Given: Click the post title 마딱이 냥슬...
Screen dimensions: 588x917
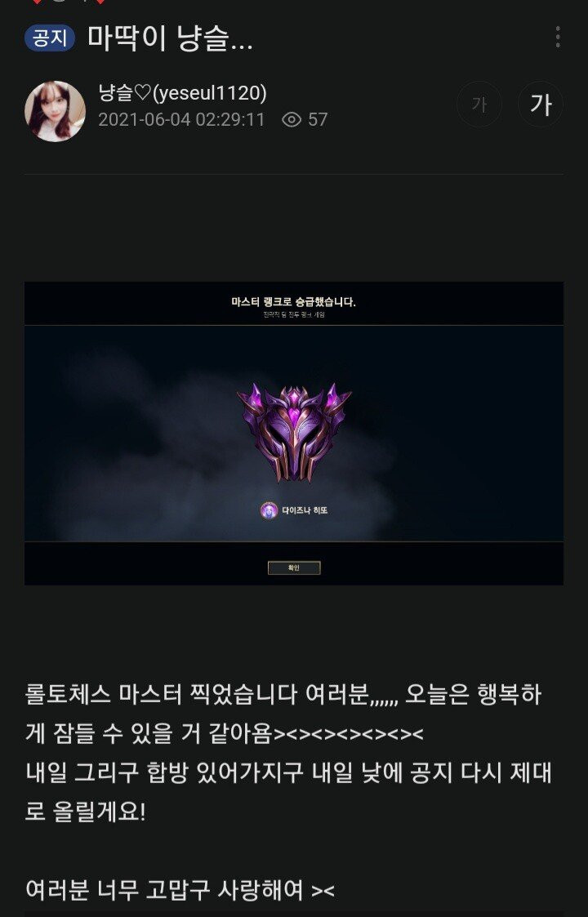Looking at the screenshot, I should pos(170,38).
